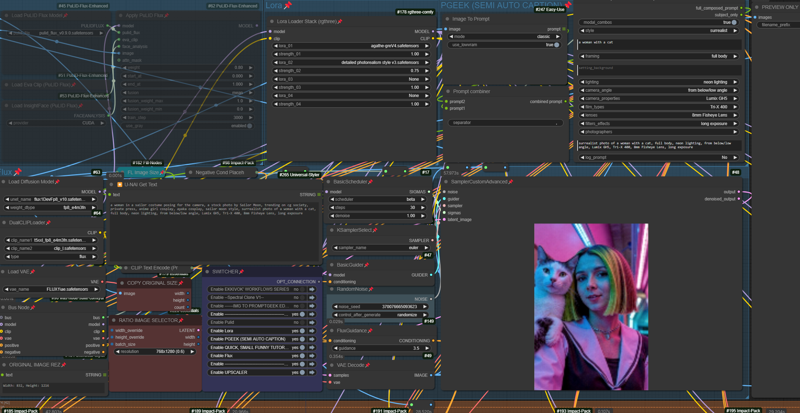This screenshot has width=800, height=413.
Task: Open the sampler_name dropdown showing euler
Action: (x=382, y=248)
